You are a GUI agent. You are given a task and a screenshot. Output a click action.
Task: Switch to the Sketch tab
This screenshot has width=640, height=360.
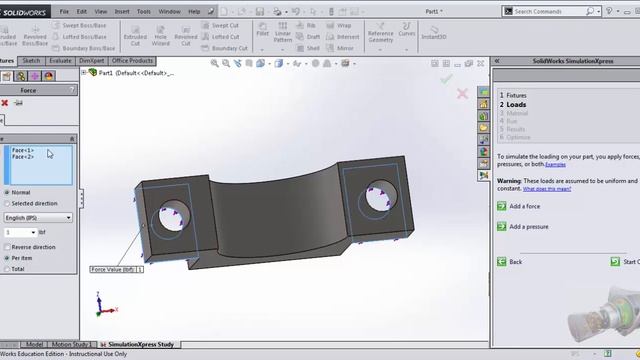point(31,61)
